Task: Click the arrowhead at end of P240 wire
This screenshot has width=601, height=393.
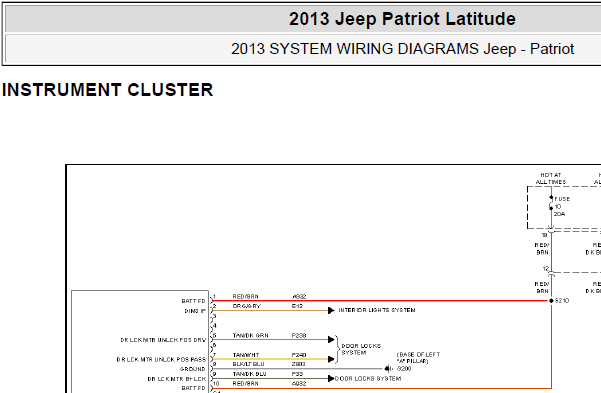Action: click(x=331, y=359)
